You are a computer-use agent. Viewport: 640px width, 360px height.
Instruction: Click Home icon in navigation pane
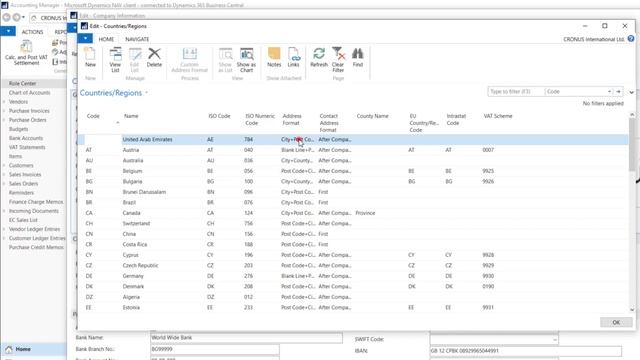(9, 349)
